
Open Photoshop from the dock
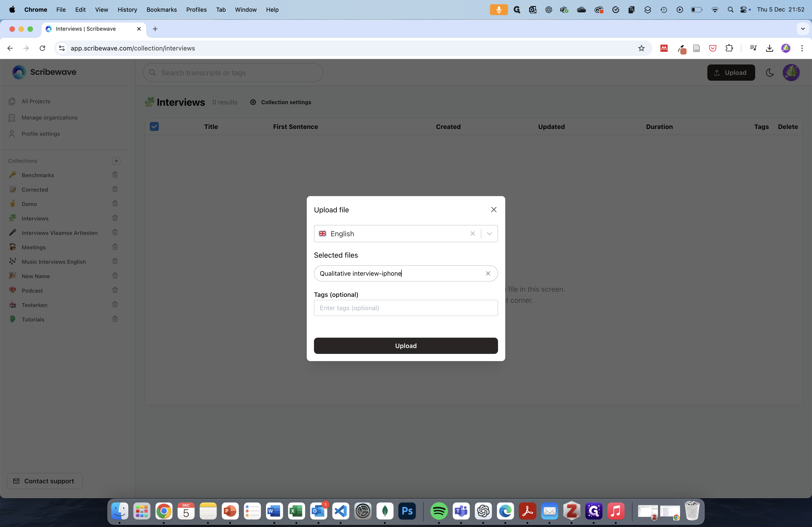407,511
